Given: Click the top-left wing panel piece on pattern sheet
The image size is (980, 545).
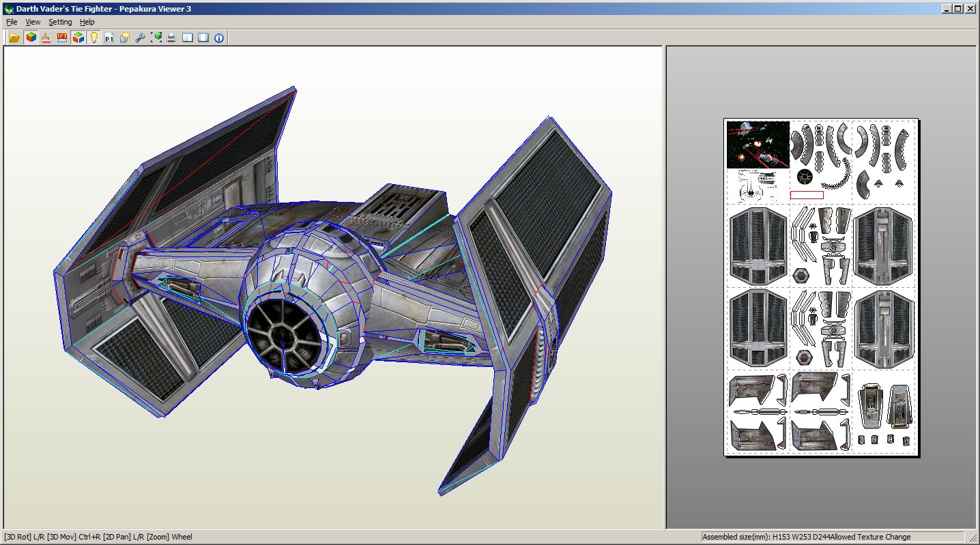Looking at the screenshot, I should [758, 246].
